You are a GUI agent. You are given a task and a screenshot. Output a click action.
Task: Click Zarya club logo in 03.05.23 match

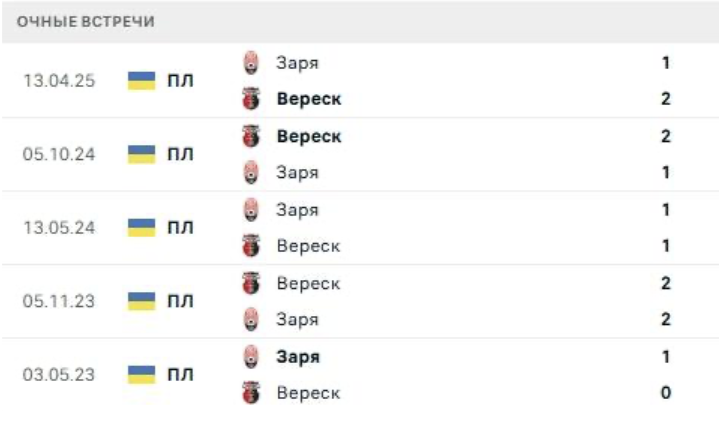click(250, 356)
